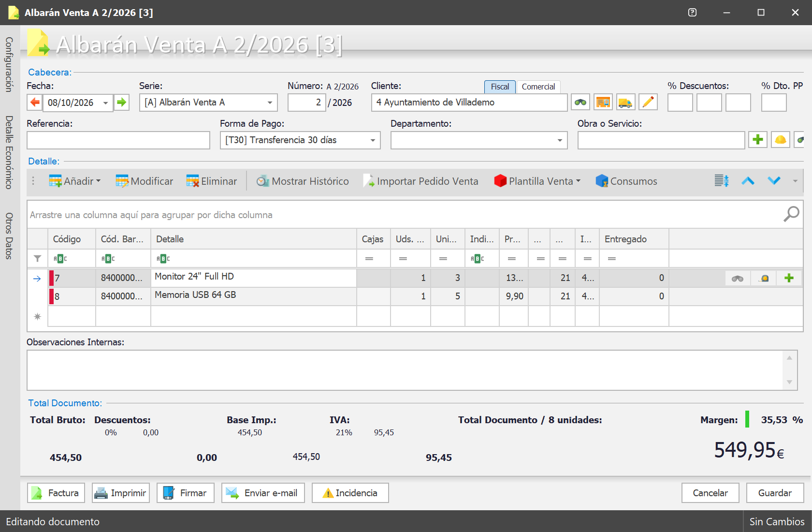Click the column layout icon in toolbar

tap(722, 181)
